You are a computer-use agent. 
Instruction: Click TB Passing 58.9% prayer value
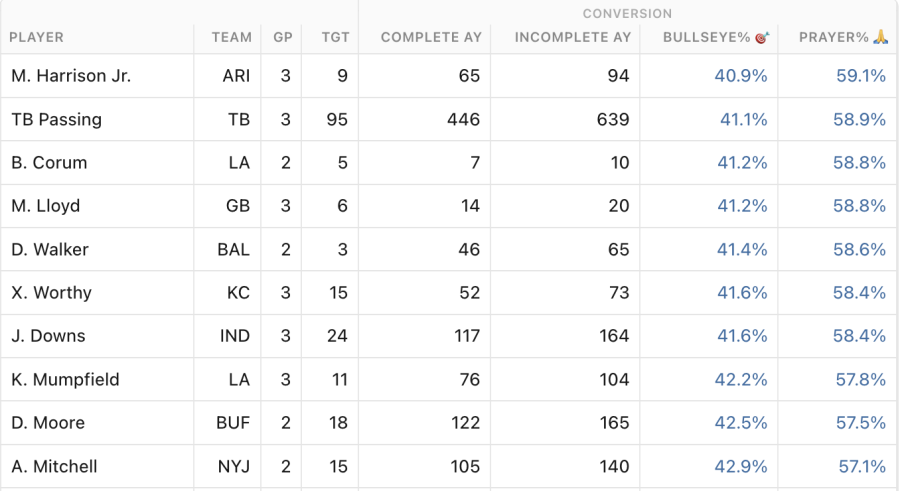pos(859,119)
